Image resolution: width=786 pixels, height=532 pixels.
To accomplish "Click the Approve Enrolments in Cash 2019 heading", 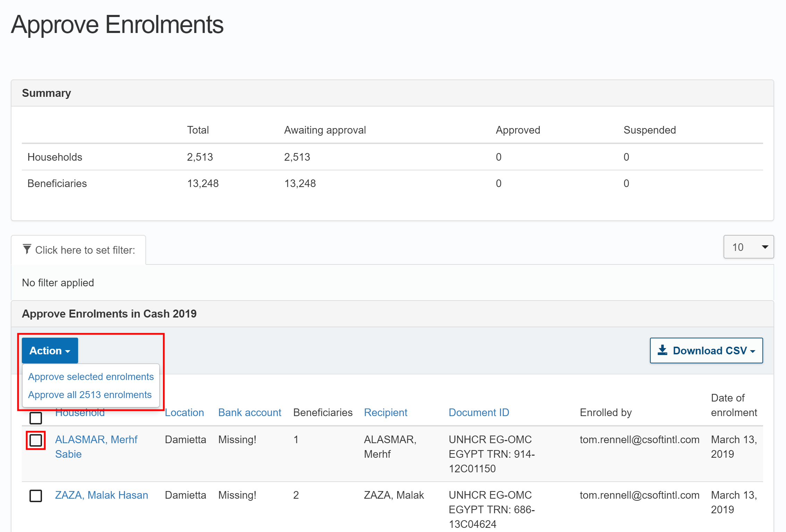I will click(x=109, y=314).
